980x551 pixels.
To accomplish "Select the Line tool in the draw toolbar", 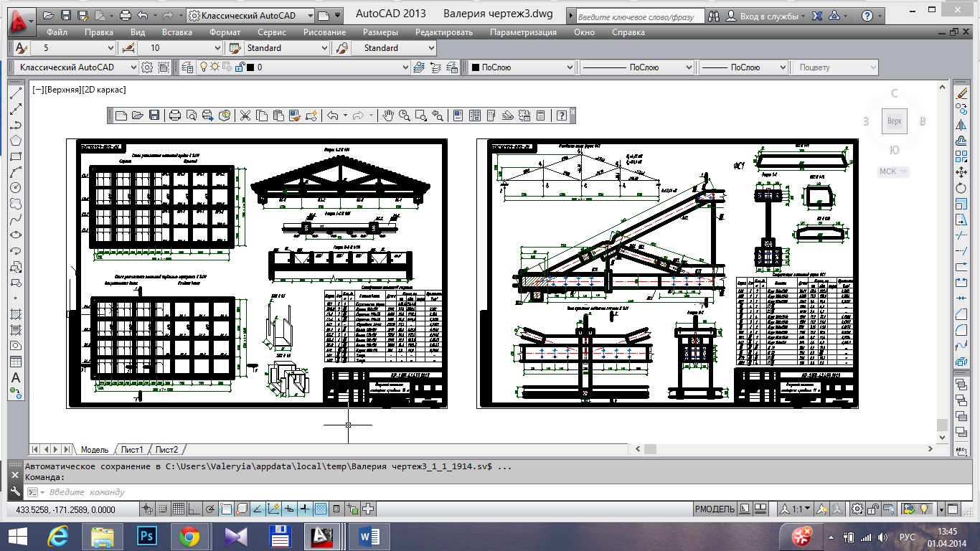I will 16,94.
